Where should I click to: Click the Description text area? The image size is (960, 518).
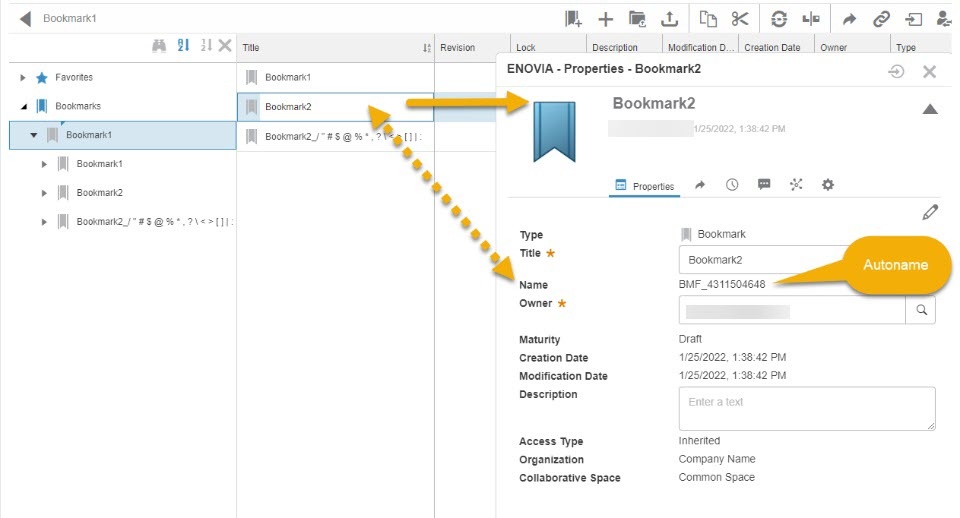point(807,408)
